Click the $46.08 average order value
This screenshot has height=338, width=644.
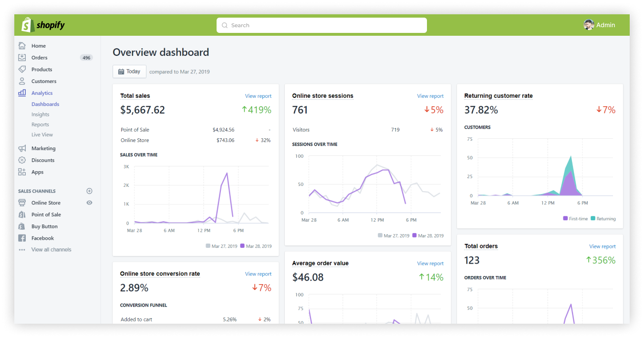coord(308,277)
